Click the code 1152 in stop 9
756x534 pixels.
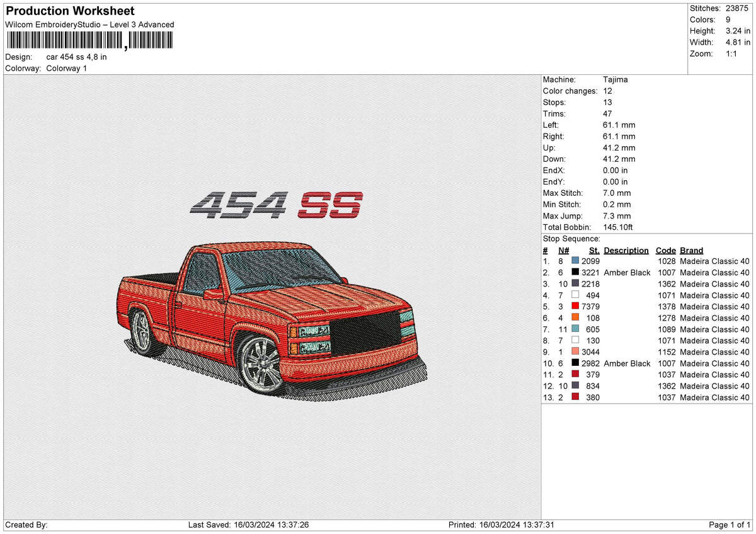(x=667, y=352)
